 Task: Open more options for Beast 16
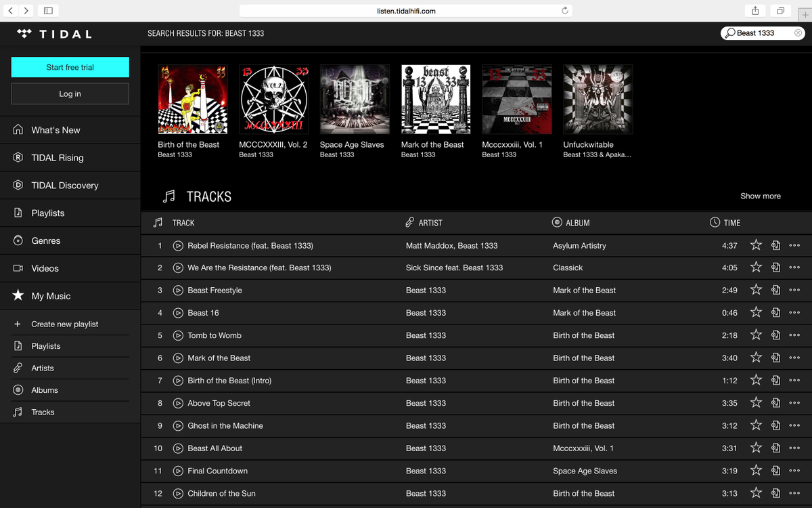(794, 313)
